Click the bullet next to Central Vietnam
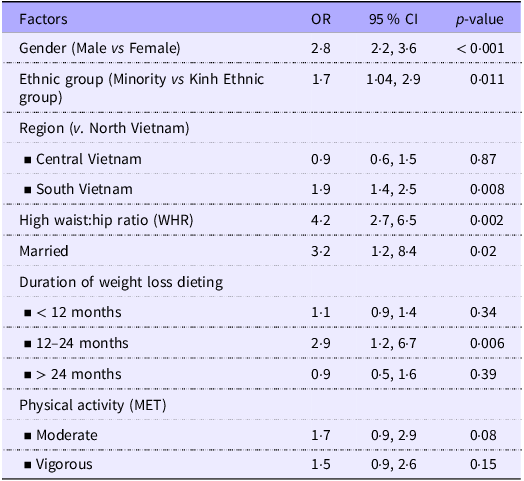This screenshot has width=524, height=481. (x=28, y=160)
